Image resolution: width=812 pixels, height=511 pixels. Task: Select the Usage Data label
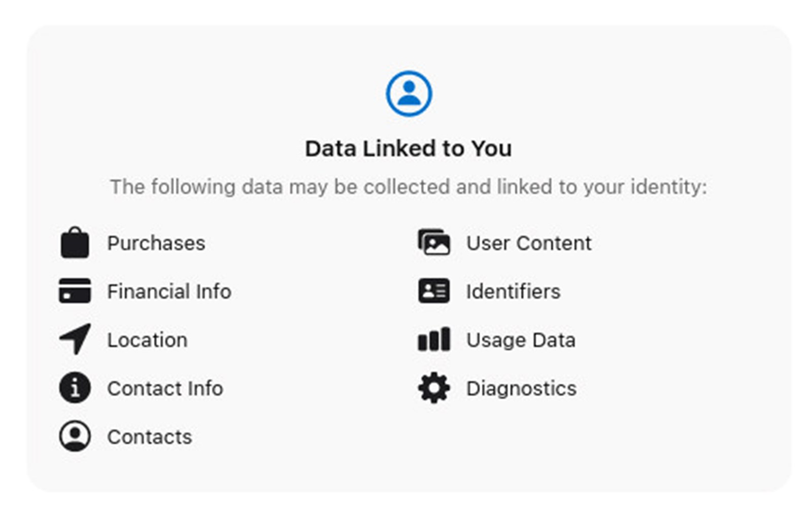point(521,339)
